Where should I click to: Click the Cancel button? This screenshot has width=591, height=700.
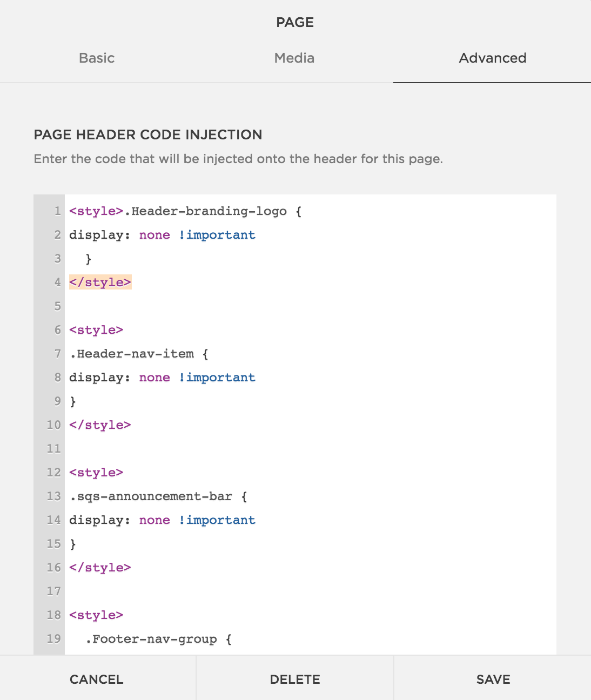pyautogui.click(x=97, y=679)
